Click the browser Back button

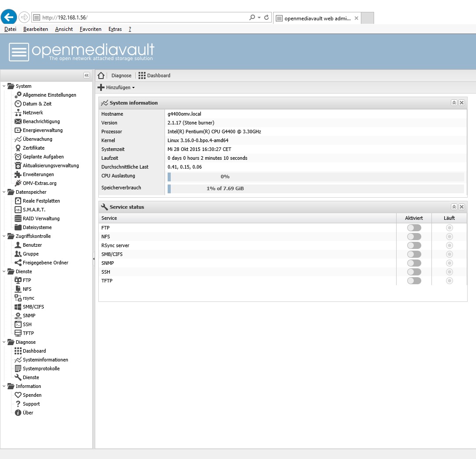9,17
